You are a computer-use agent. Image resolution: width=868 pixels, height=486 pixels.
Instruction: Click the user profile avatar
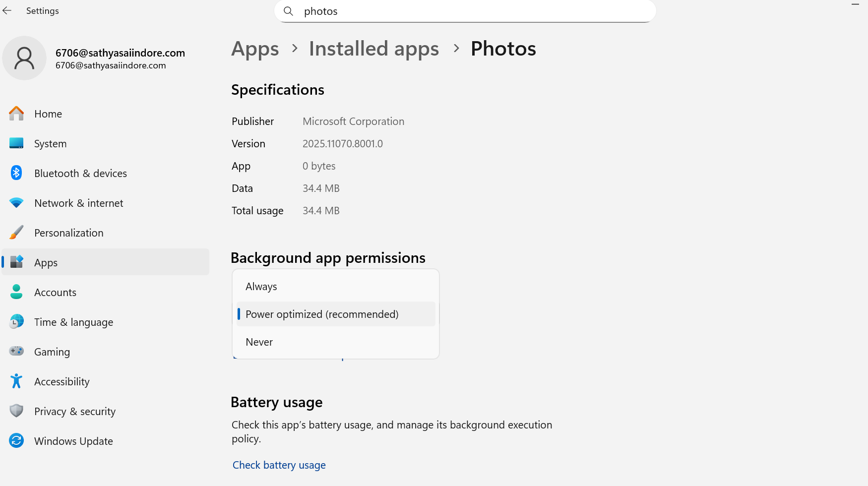[24, 58]
